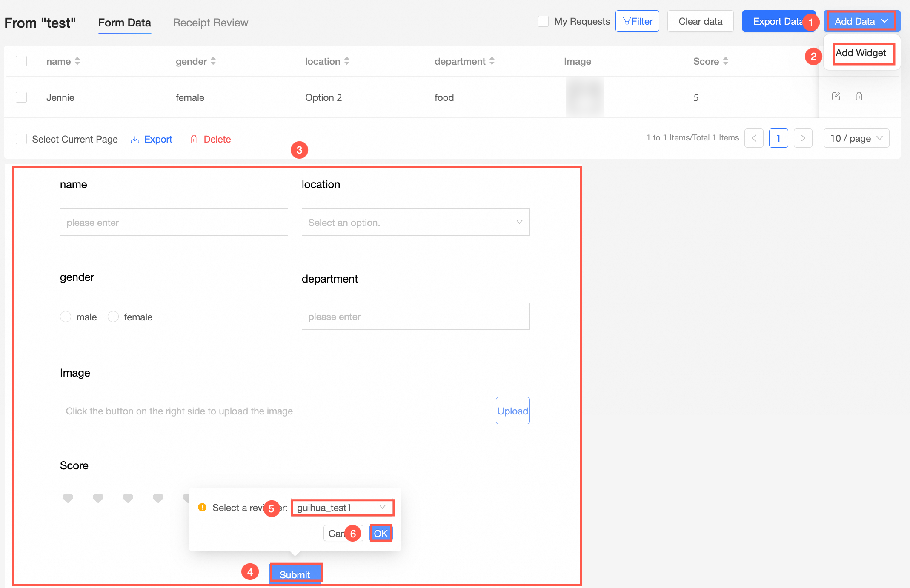The height and width of the screenshot is (588, 910).
Task: Click the Upload button for Image
Action: (512, 411)
